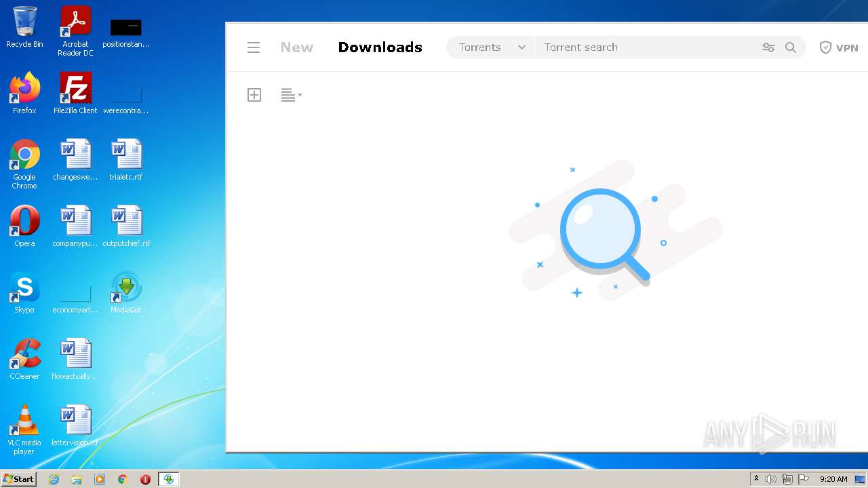The width and height of the screenshot is (868, 488).
Task: Open search filter settings icon
Action: pos(768,47)
